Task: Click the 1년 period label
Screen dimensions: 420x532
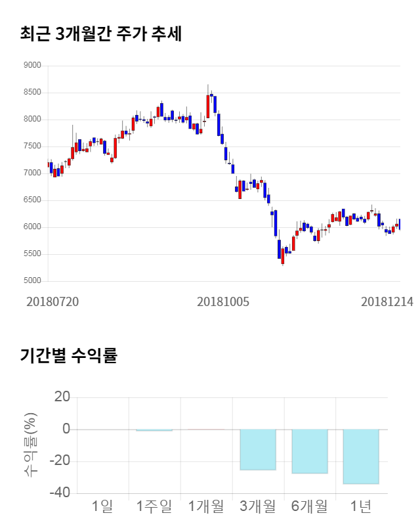Action: [361, 506]
